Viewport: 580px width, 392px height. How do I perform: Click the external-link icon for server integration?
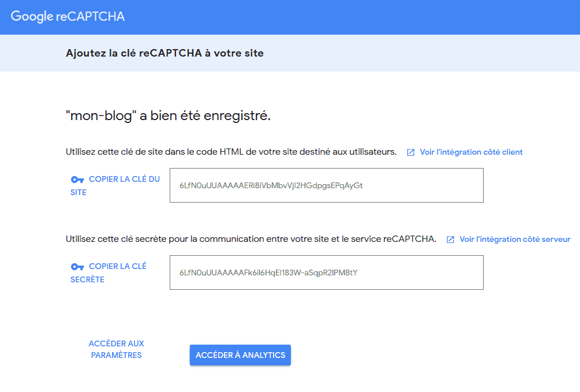click(451, 240)
